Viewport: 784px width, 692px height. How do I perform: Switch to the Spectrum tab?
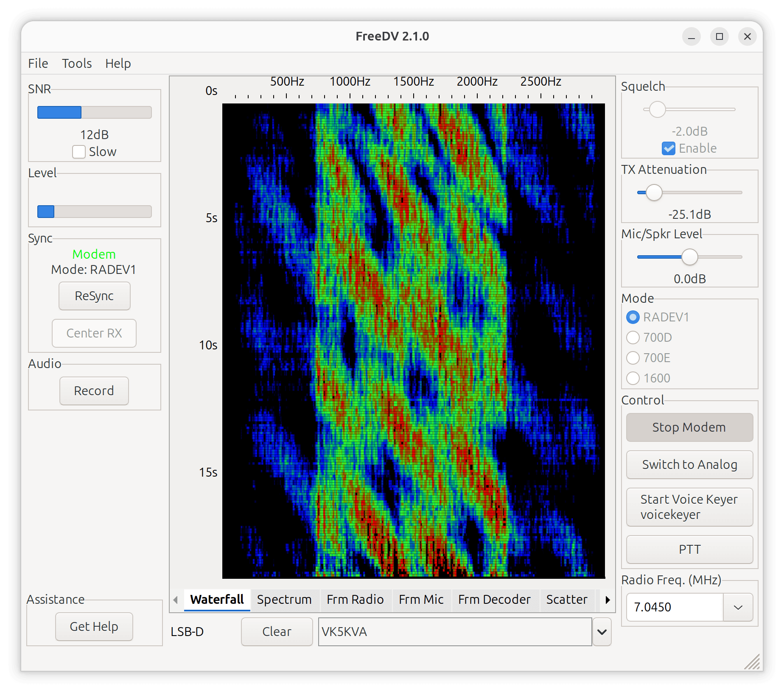284,600
